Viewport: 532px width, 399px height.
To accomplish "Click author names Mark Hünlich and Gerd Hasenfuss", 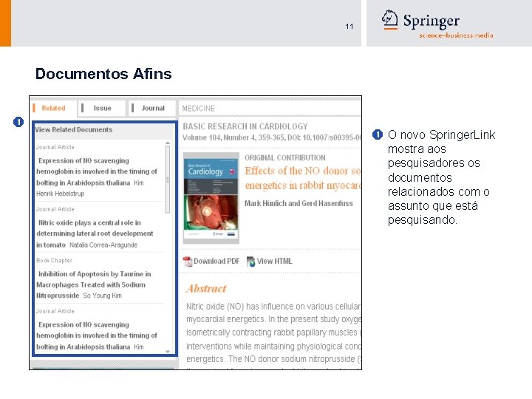I will click(x=299, y=203).
